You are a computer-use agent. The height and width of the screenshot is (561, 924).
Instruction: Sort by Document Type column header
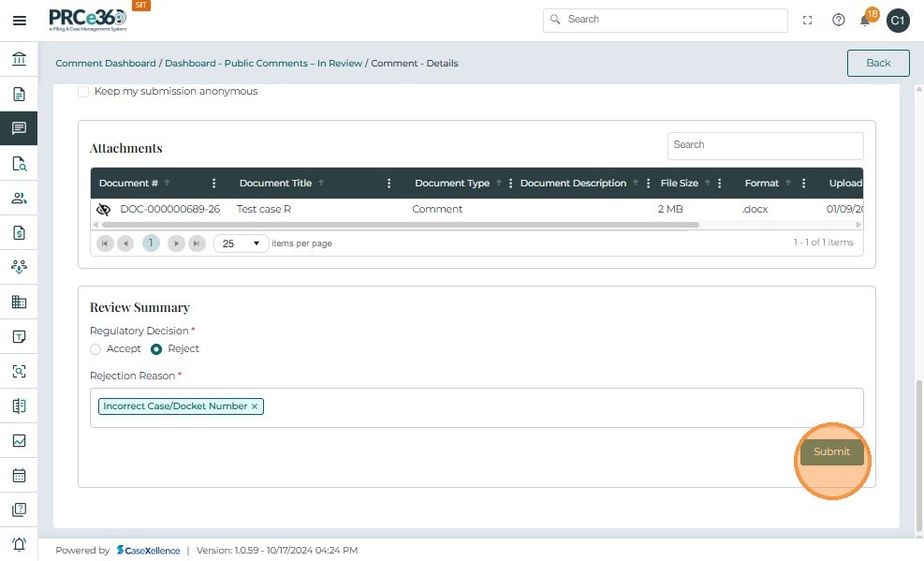point(452,184)
